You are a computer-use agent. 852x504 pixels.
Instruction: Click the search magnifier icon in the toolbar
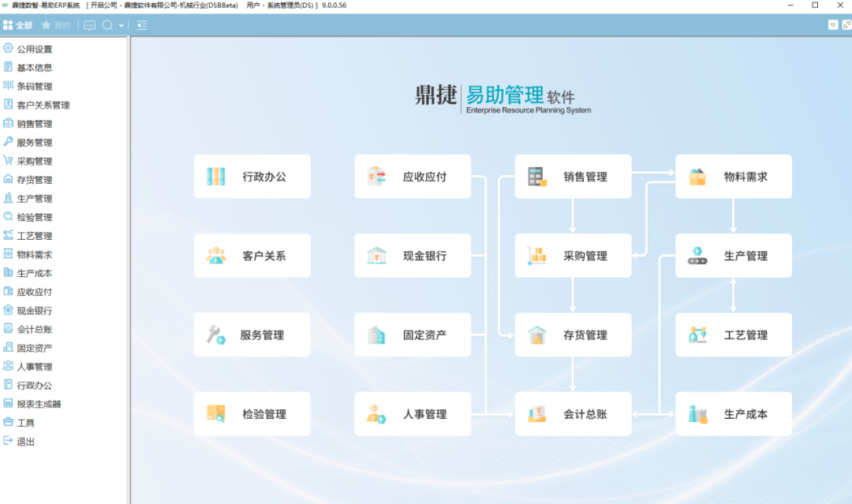(107, 25)
